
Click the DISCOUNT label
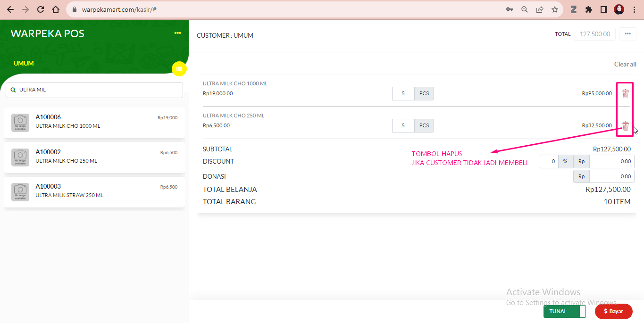tap(218, 161)
